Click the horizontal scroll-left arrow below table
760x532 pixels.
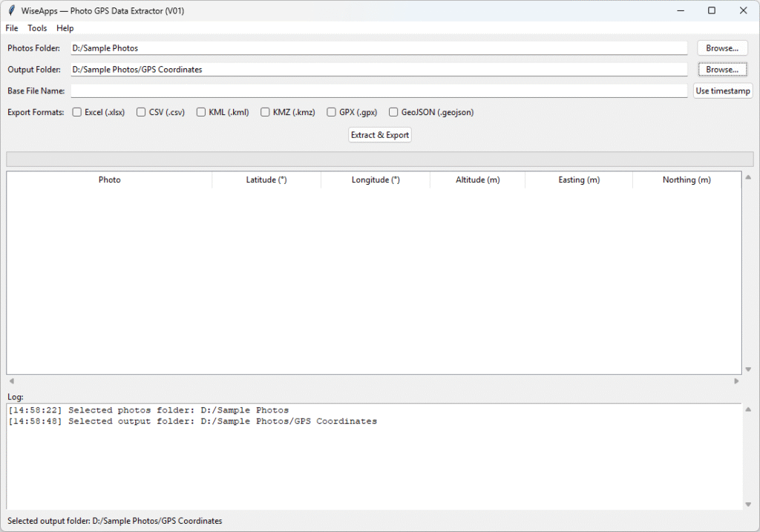coord(10,381)
